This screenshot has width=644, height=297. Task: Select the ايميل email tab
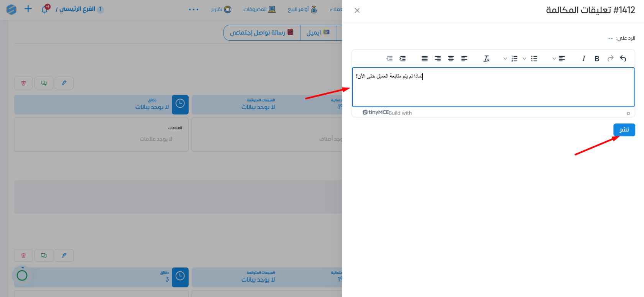(x=318, y=33)
